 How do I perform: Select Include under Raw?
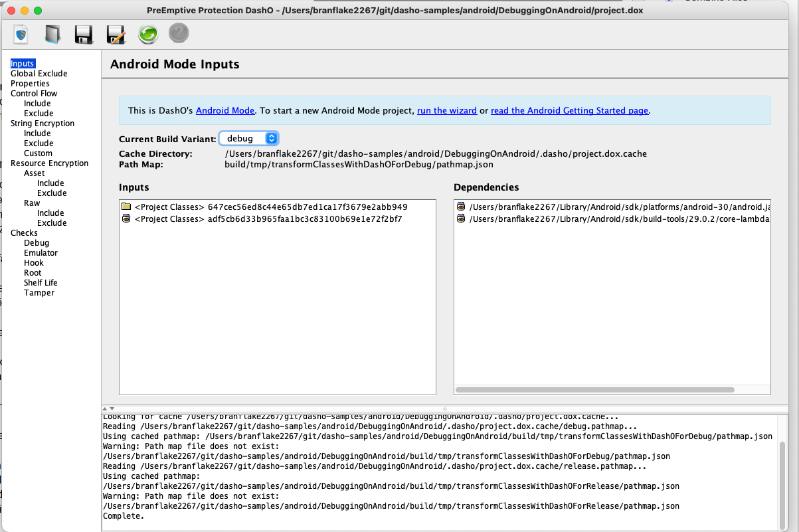click(x=50, y=213)
